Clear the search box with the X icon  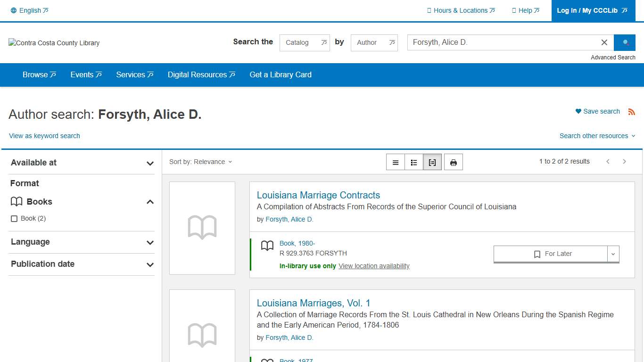click(604, 42)
